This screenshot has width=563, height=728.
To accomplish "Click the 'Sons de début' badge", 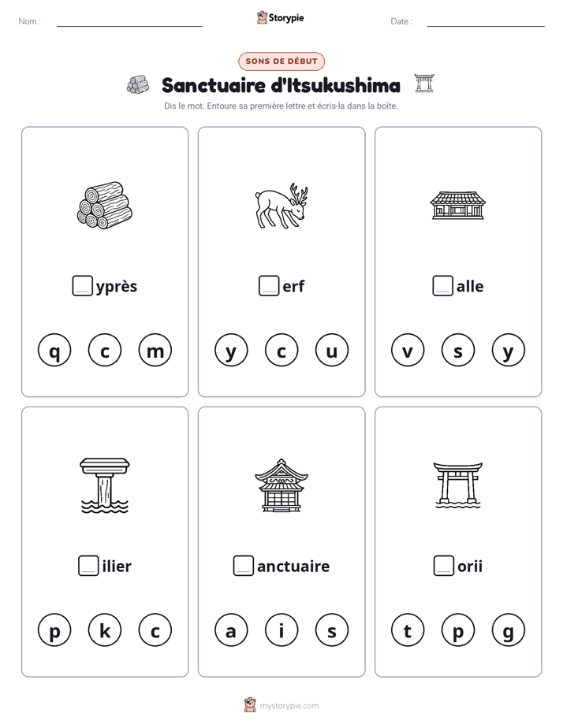I will (281, 61).
